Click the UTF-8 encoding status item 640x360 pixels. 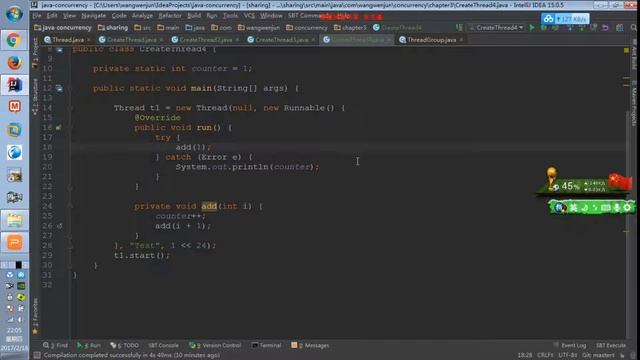click(x=568, y=356)
